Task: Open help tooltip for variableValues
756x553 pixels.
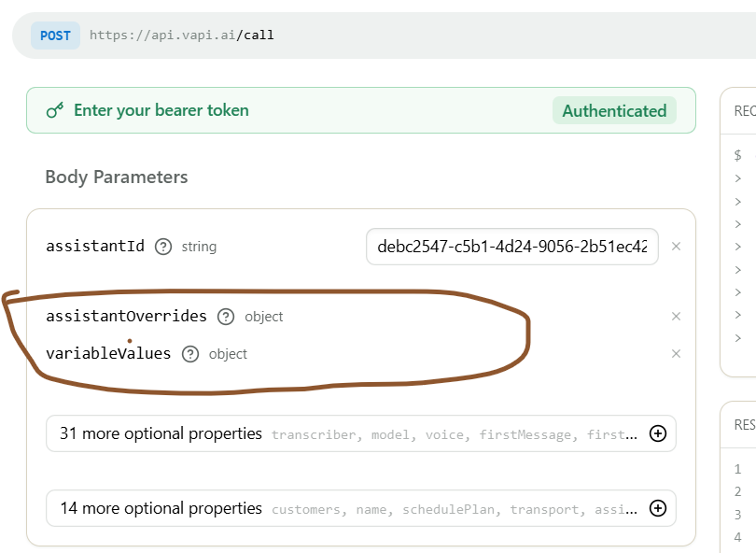Action: point(190,354)
